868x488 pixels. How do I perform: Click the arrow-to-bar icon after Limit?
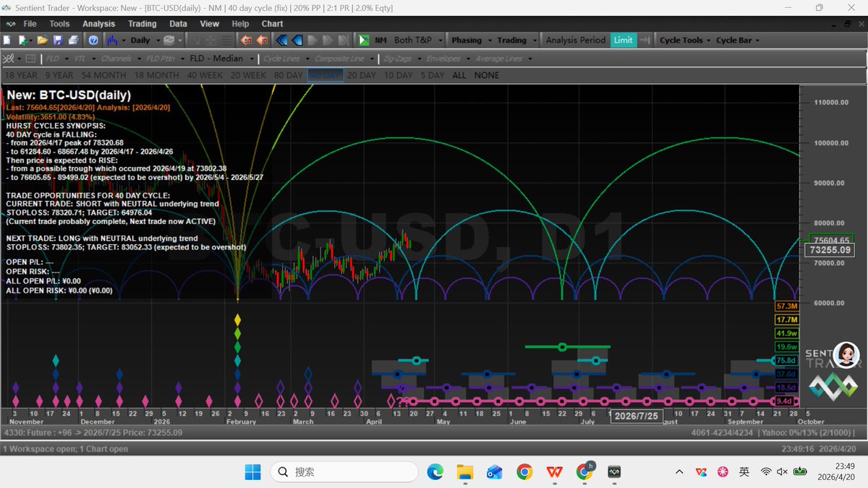644,40
